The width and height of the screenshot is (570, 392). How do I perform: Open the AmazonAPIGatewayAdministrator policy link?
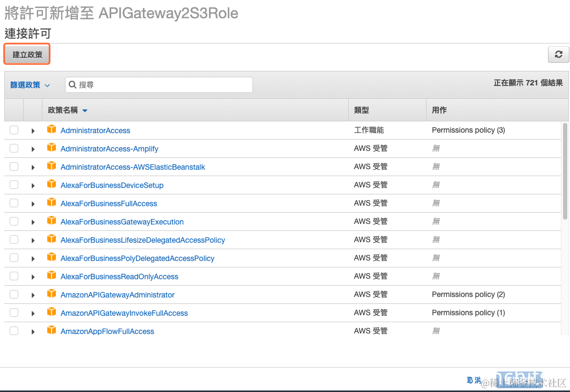tap(118, 295)
